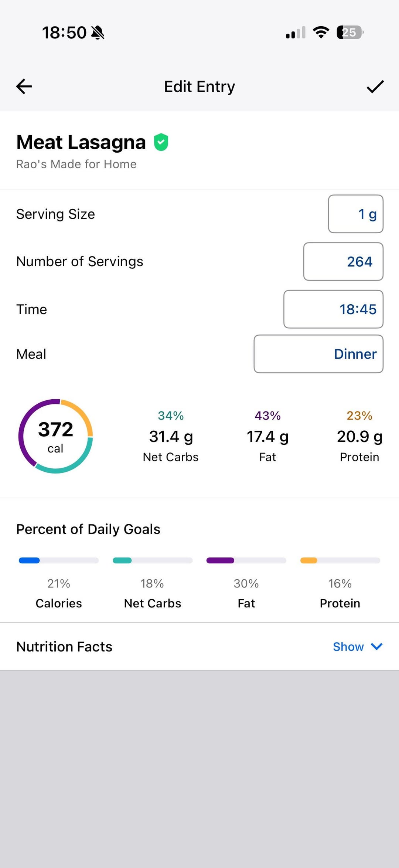Confirm entry with the checkmark icon
Image resolution: width=399 pixels, height=868 pixels.
click(375, 87)
